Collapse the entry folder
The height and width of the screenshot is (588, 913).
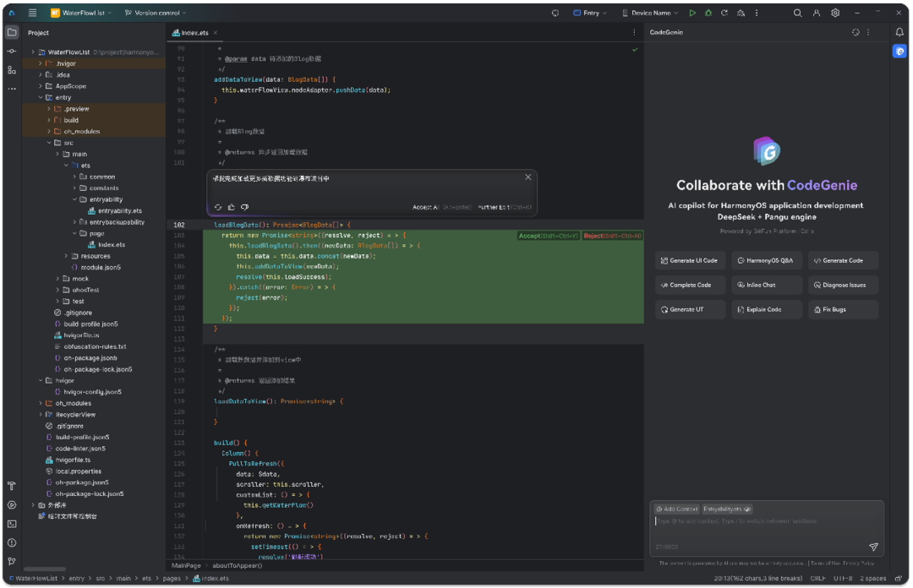(41, 98)
